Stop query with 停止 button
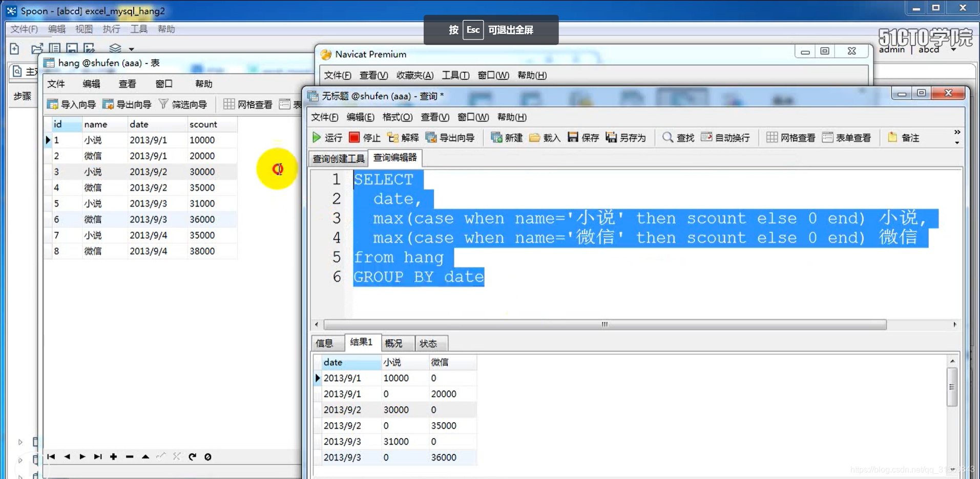This screenshot has height=479, width=980. [364, 137]
